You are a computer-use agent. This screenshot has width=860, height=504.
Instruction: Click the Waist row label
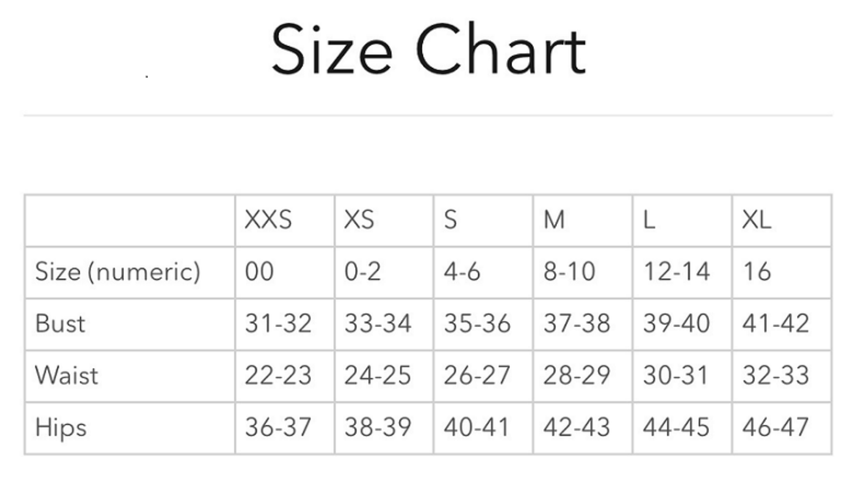pos(66,375)
